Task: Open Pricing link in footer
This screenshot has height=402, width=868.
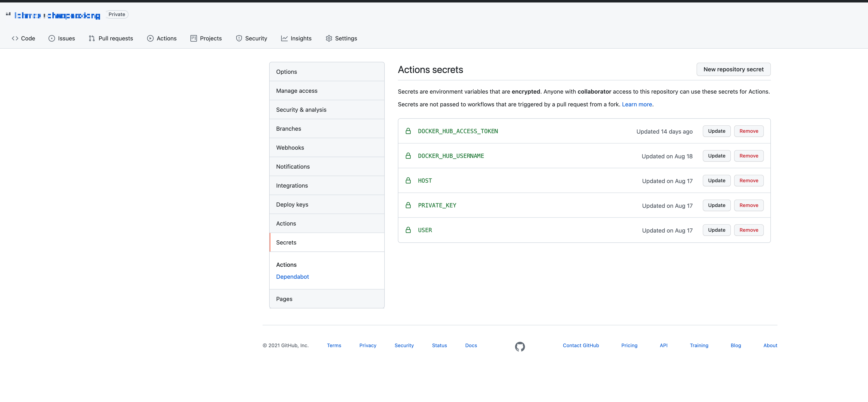Action: (x=629, y=346)
